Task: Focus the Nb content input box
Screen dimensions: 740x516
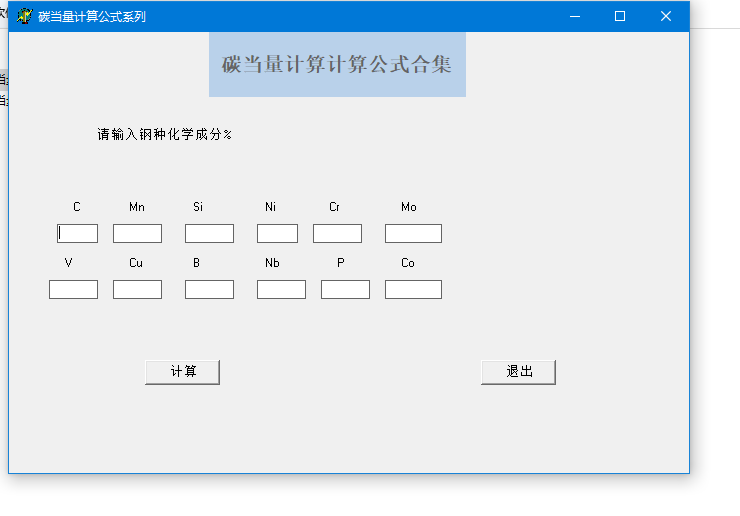Action: click(x=281, y=289)
